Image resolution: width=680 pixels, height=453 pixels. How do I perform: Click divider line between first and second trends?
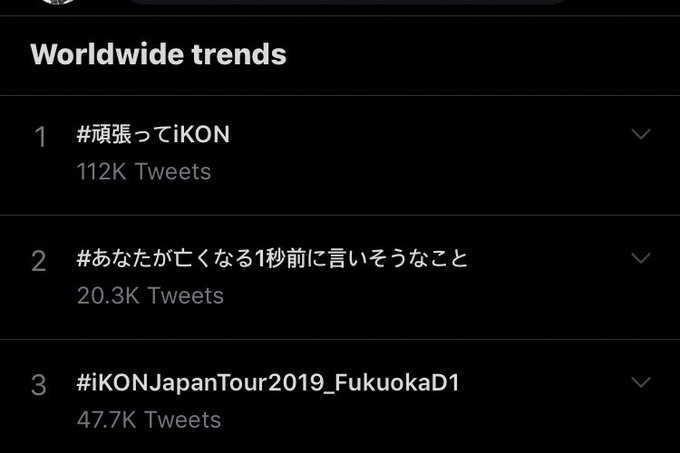coord(340,215)
